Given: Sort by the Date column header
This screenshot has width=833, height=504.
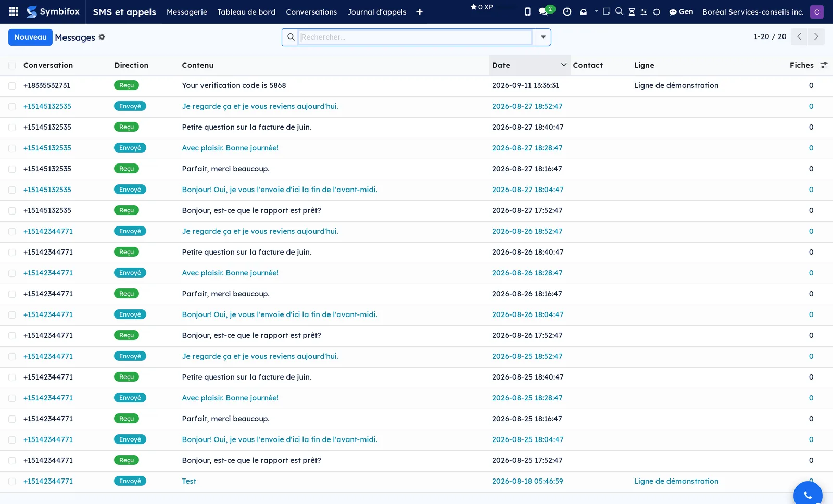Looking at the screenshot, I should [529, 65].
